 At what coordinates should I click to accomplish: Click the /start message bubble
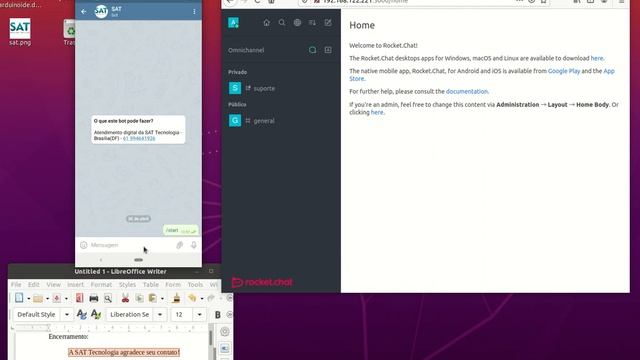[x=181, y=231]
